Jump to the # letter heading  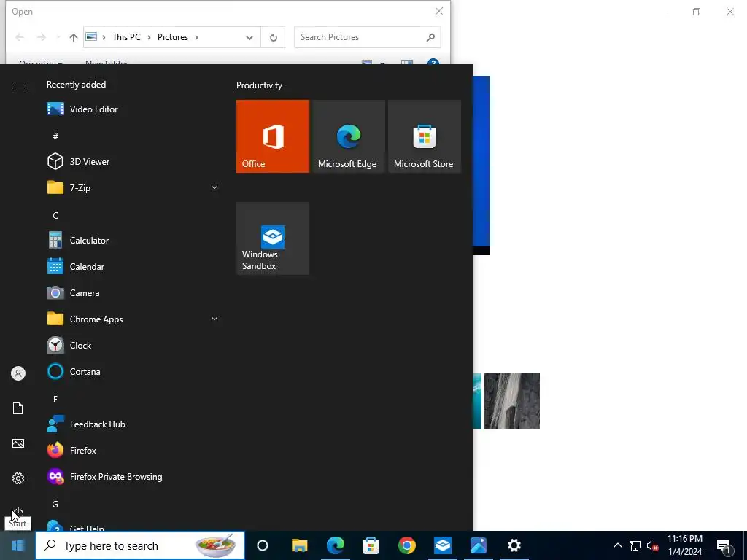click(x=55, y=136)
